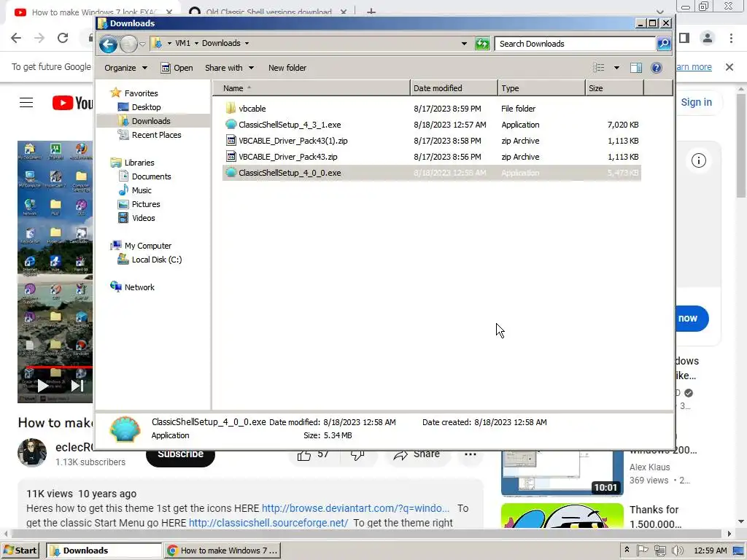Focus the Search Downloads field
Viewport: 747px width, 560px height.
click(x=575, y=44)
